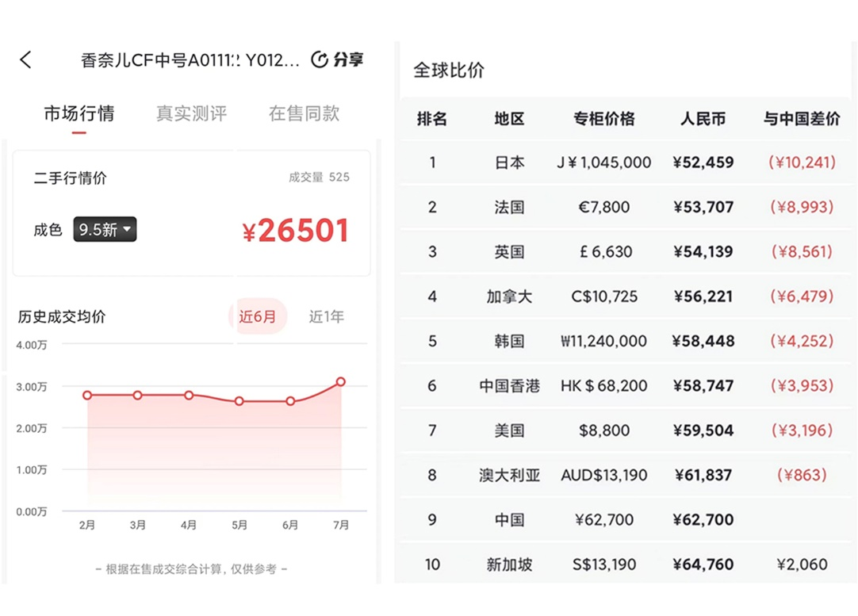
Task: Select the 新加坡 region cell
Action: [509, 564]
